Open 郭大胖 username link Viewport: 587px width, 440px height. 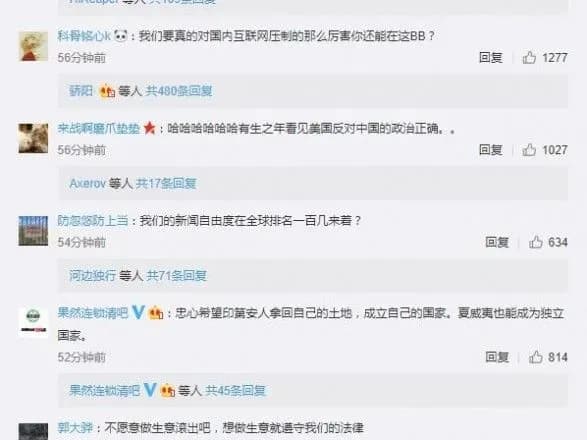point(75,427)
